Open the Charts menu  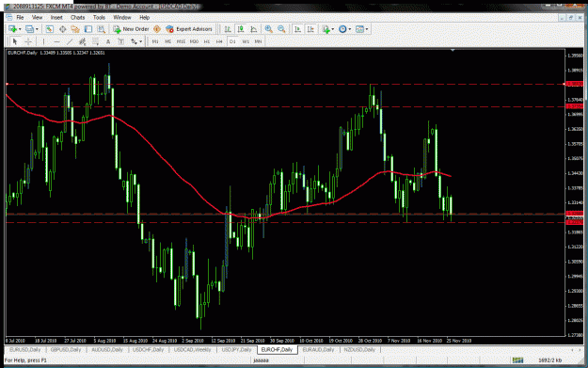click(x=78, y=17)
